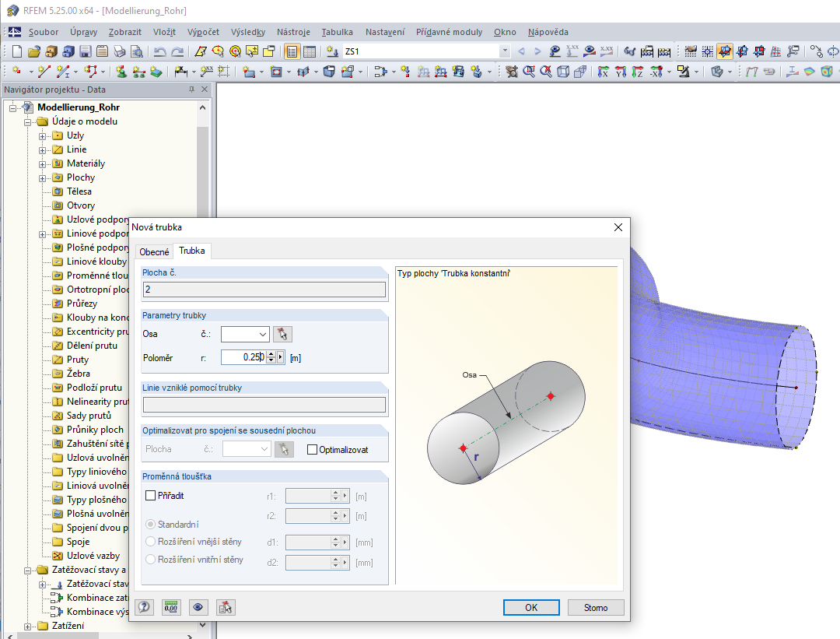Pick tube axis line in graphic
The image size is (840, 639).
pos(282,334)
